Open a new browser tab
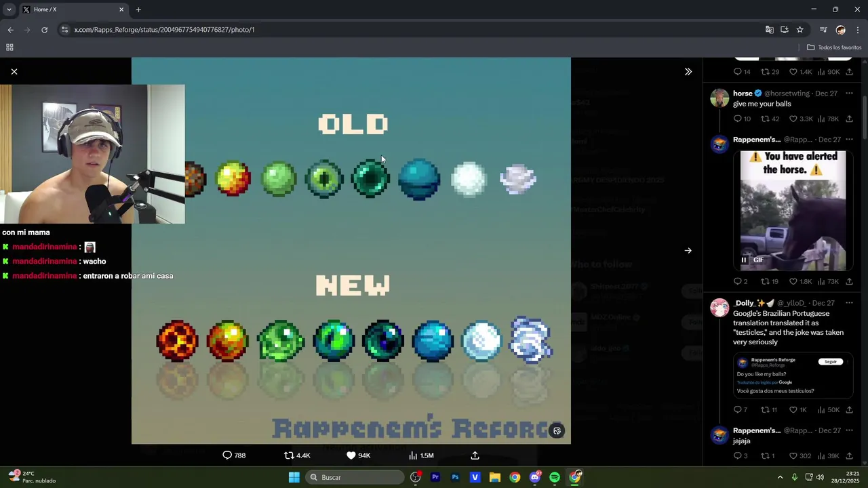This screenshot has width=868, height=488. [138, 9]
